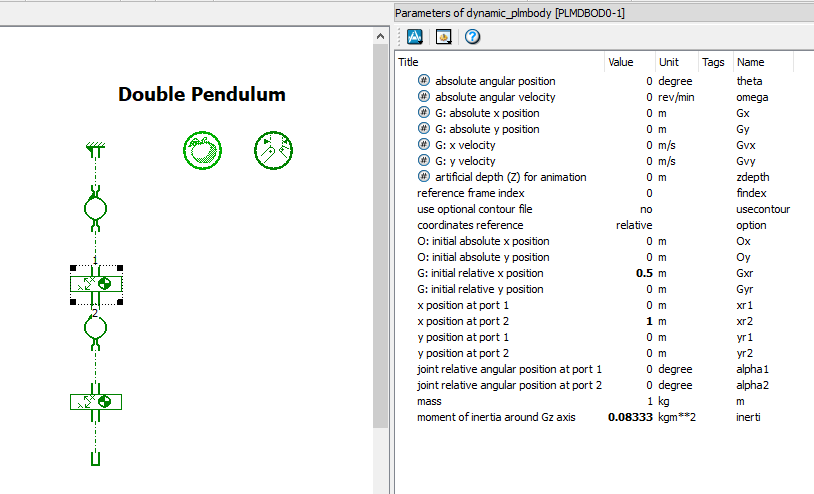Open the 'coordinates reference' relative value dropdown
The image size is (814, 494).
633,225
